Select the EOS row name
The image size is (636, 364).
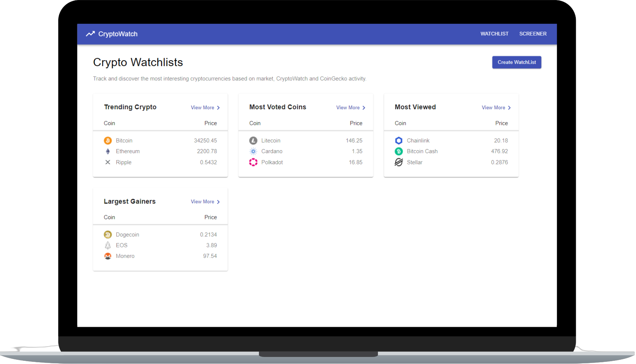pos(122,246)
